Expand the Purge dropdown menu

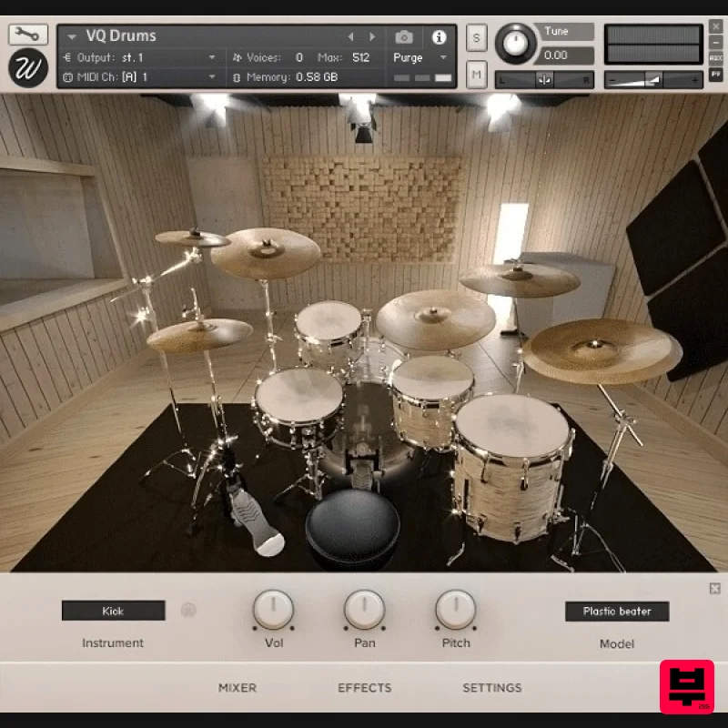(x=441, y=56)
